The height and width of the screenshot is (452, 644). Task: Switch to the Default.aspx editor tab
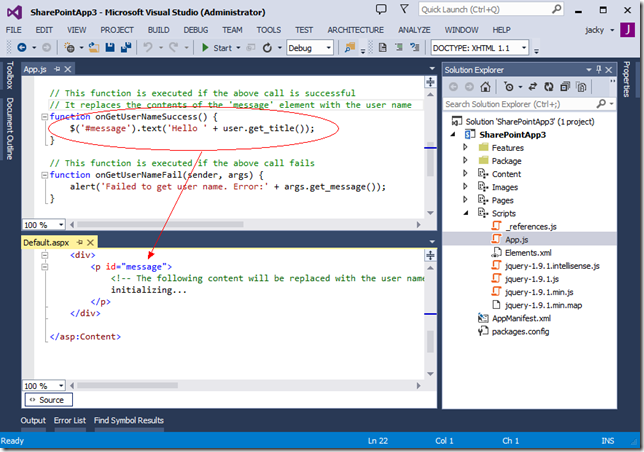(46, 243)
